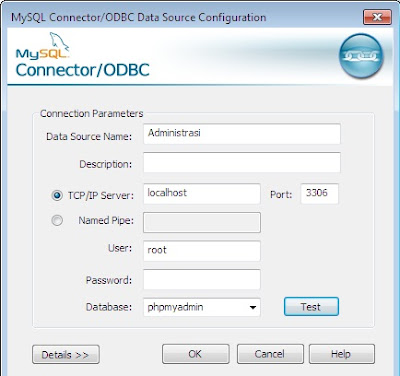Expand the Details >> section

(x=66, y=354)
